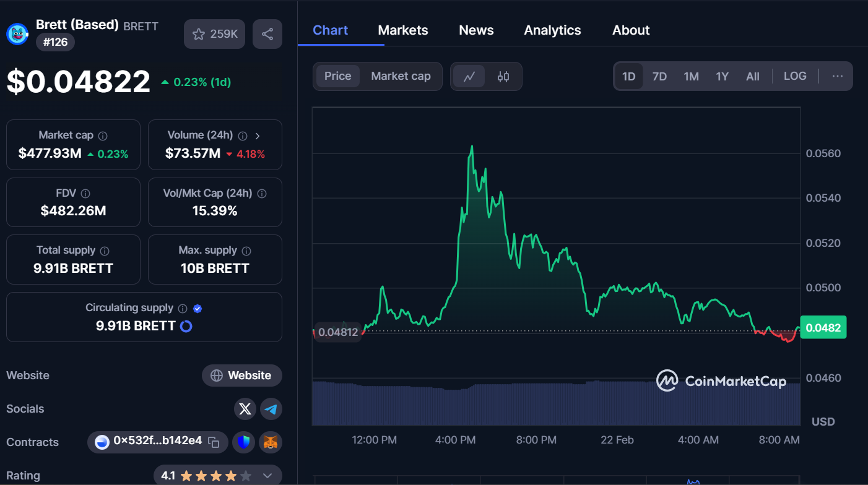Click the 4:00 PM time axis label
This screenshot has width=868, height=485.
pyautogui.click(x=455, y=440)
